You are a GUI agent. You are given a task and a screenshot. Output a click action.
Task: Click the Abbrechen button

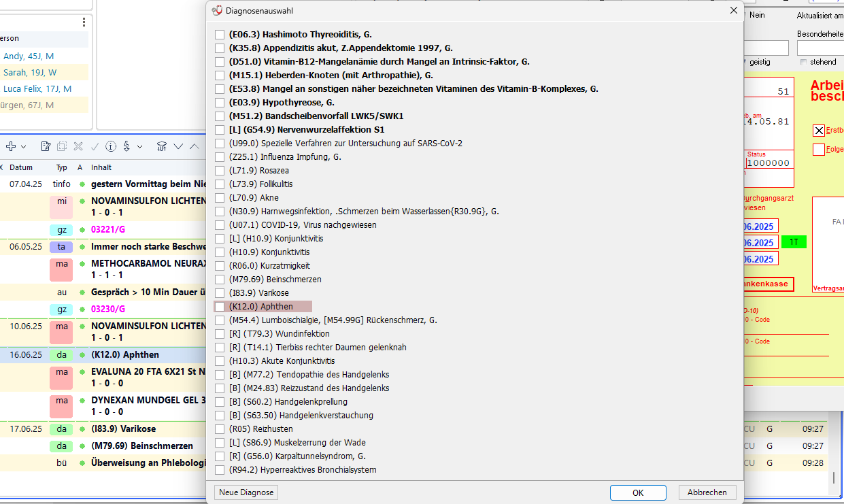(707, 492)
